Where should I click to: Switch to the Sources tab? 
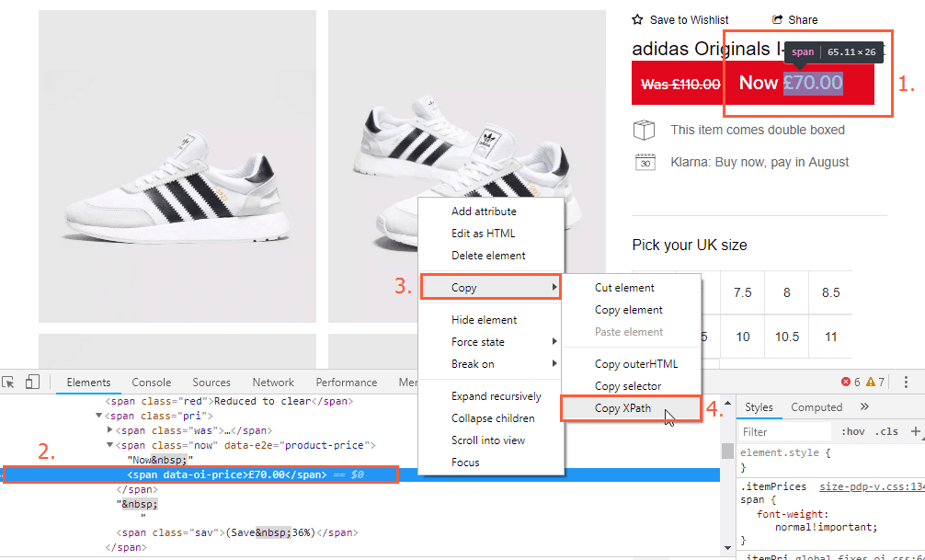click(x=211, y=383)
